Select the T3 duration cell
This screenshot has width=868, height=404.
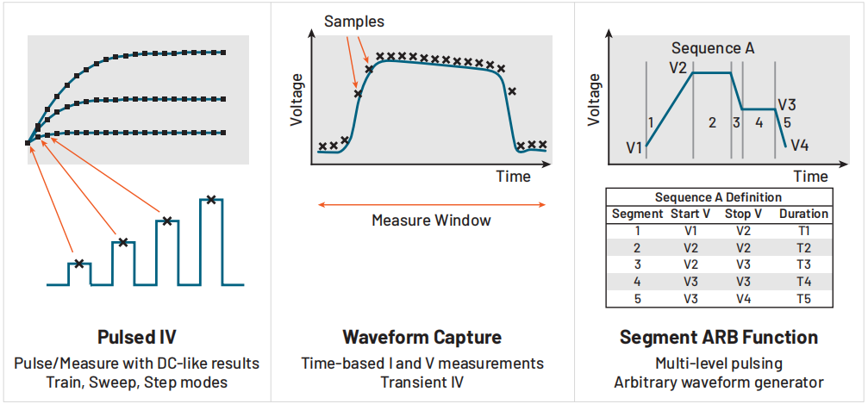pos(804,264)
